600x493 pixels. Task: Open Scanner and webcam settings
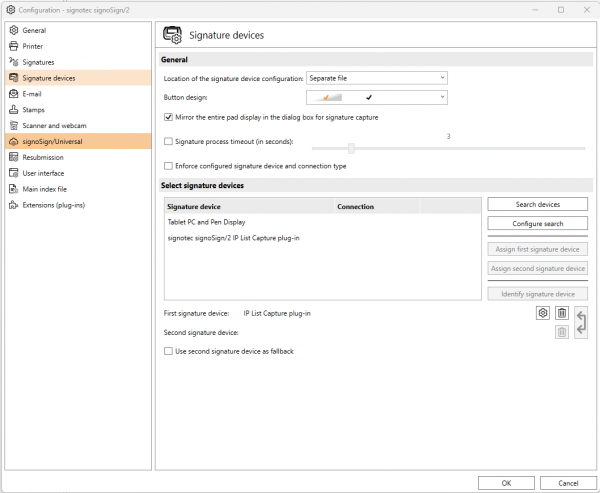pos(78,126)
